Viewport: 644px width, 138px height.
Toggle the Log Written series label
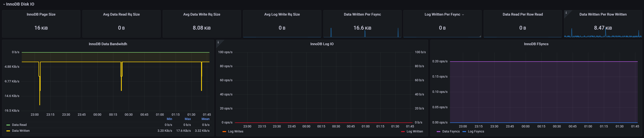click(x=414, y=131)
